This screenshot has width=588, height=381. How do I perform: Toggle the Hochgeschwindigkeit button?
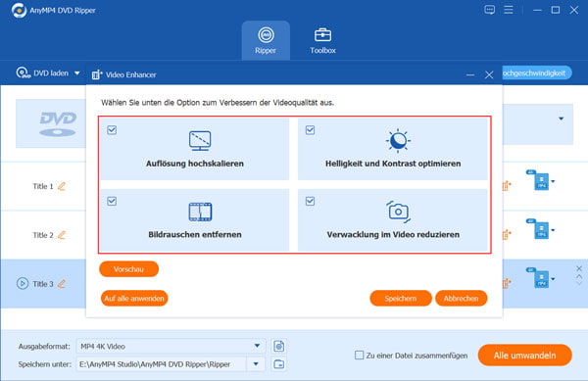tap(537, 73)
